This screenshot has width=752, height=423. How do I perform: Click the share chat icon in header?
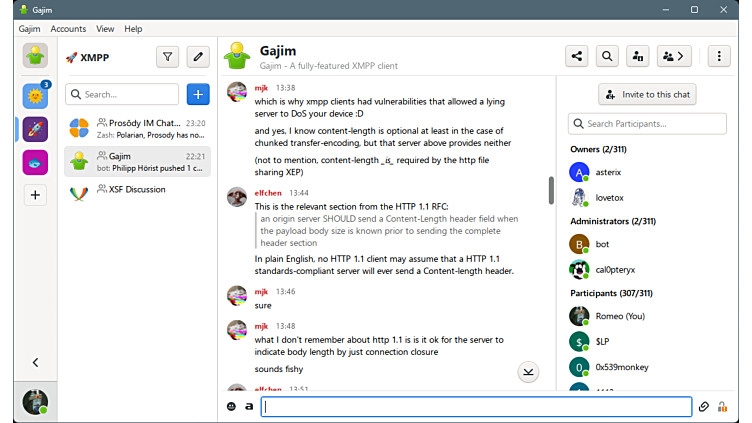[577, 56]
